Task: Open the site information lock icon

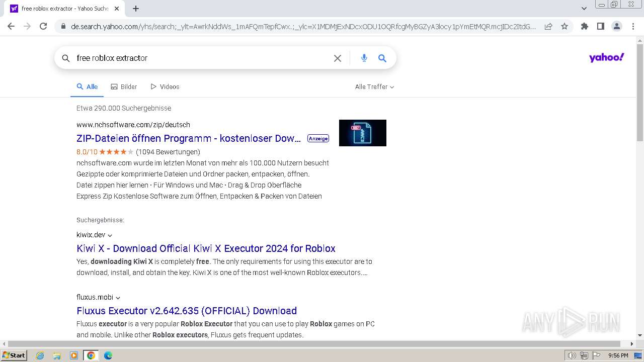Action: click(x=63, y=27)
